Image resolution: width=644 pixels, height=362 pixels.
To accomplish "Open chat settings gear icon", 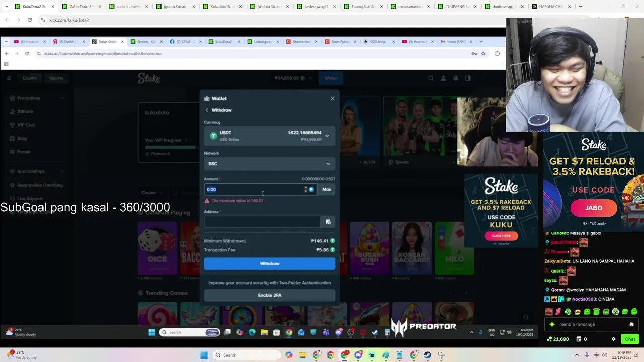I will [613, 339].
